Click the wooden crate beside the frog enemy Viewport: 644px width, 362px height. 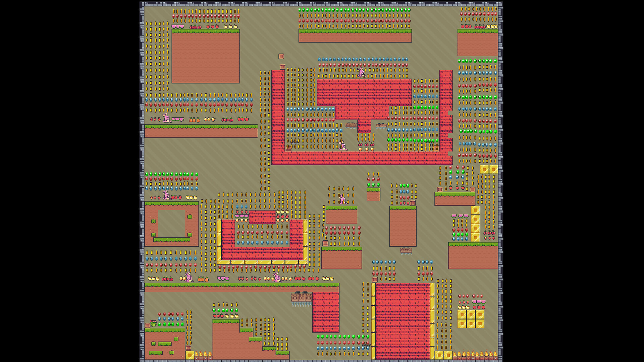[147, 325]
